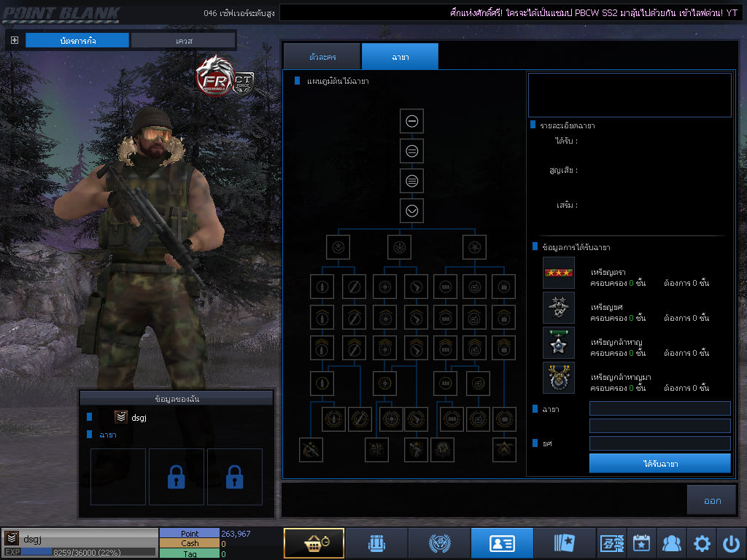Click the ได้รับฉายา button
The height and width of the screenshot is (560, 747).
coord(659,463)
